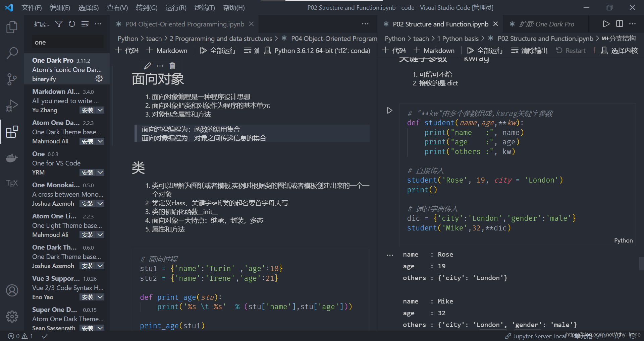Open the Accounts menu icon

click(x=12, y=290)
